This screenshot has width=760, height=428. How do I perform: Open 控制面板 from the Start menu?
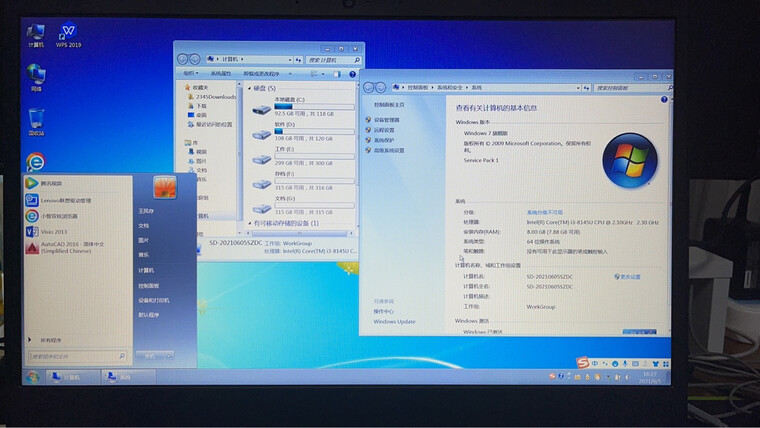(x=148, y=286)
